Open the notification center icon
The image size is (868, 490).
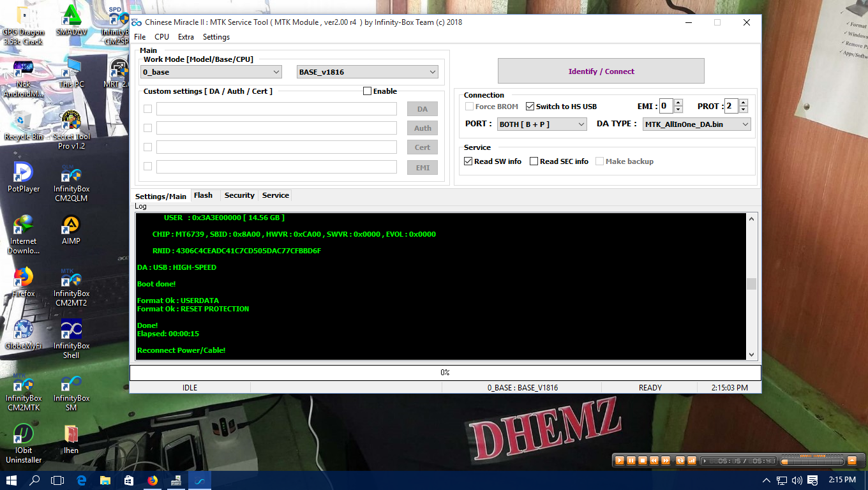[812, 480]
